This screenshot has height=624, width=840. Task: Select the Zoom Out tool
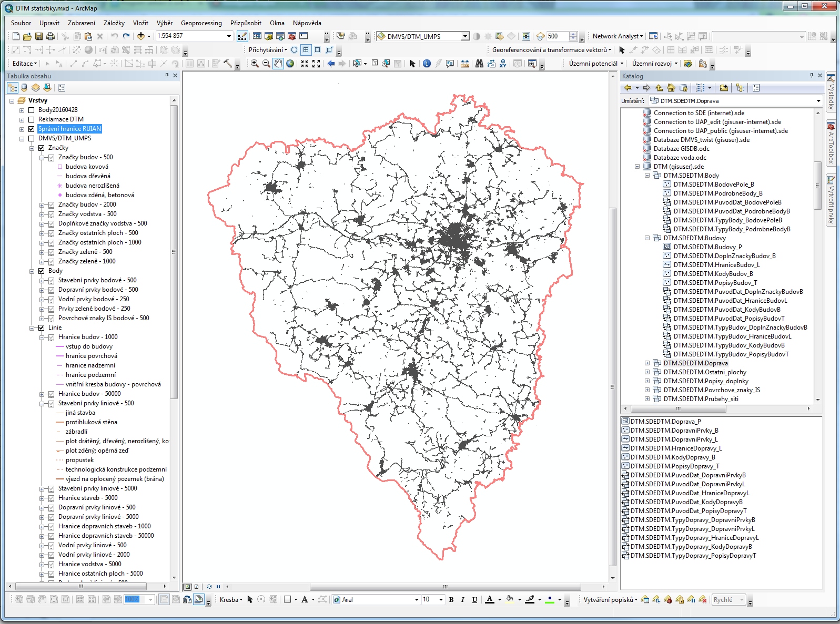(x=266, y=64)
